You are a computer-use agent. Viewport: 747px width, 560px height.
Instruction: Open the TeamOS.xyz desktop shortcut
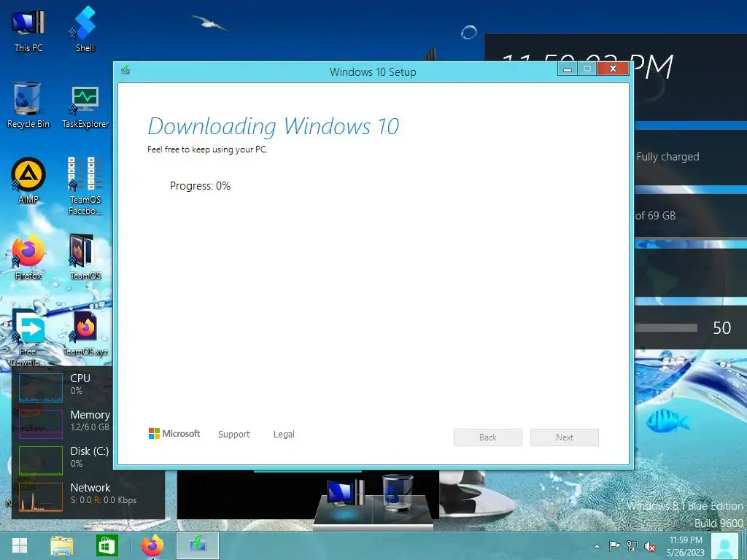click(x=85, y=333)
